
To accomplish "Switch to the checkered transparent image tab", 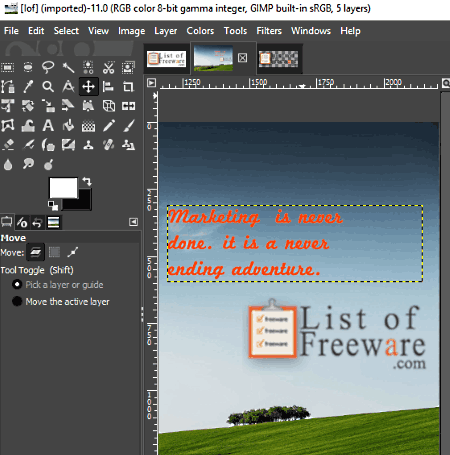I will [x=279, y=59].
